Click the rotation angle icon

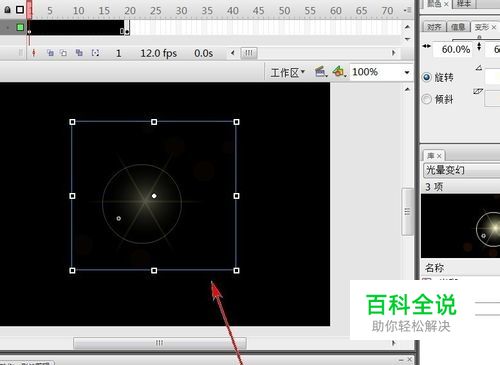click(479, 68)
